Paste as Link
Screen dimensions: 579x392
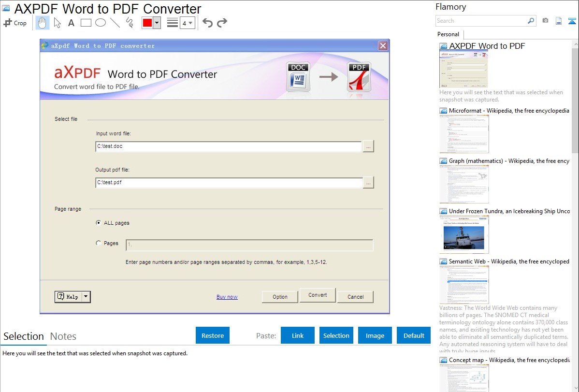coord(298,335)
